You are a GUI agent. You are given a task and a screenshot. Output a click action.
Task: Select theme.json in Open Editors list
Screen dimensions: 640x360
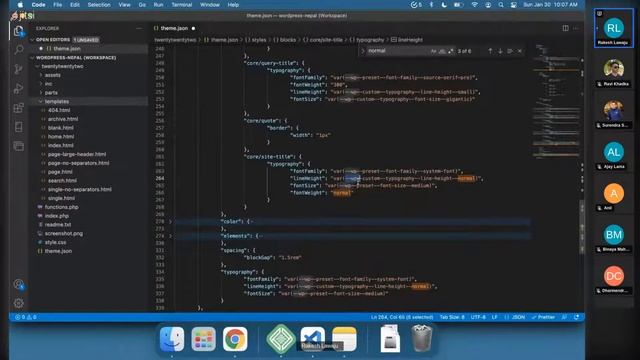67,49
